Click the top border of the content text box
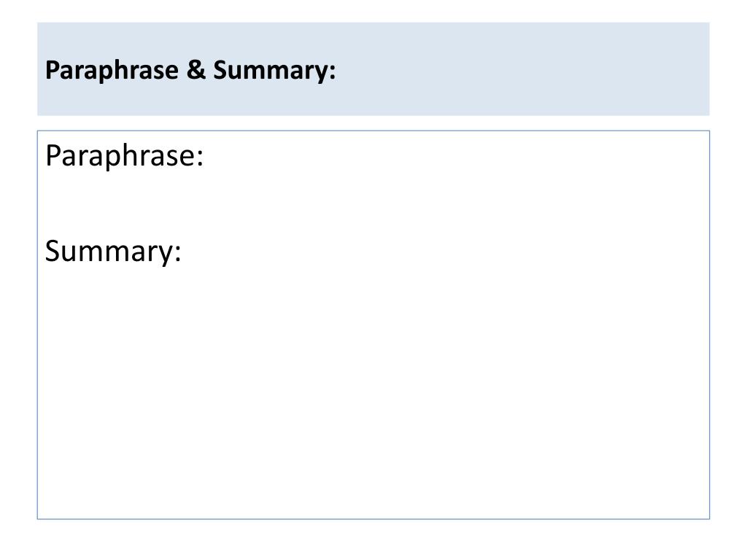 373,131
